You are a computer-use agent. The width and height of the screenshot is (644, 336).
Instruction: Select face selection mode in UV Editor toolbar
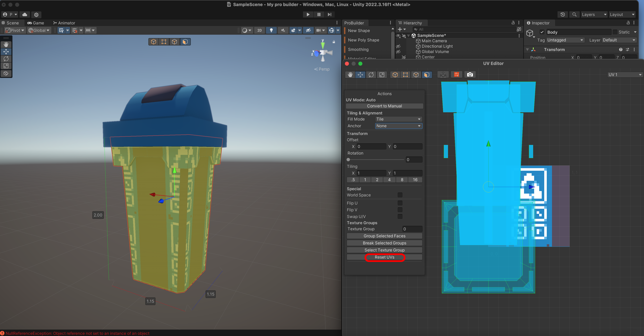(427, 75)
